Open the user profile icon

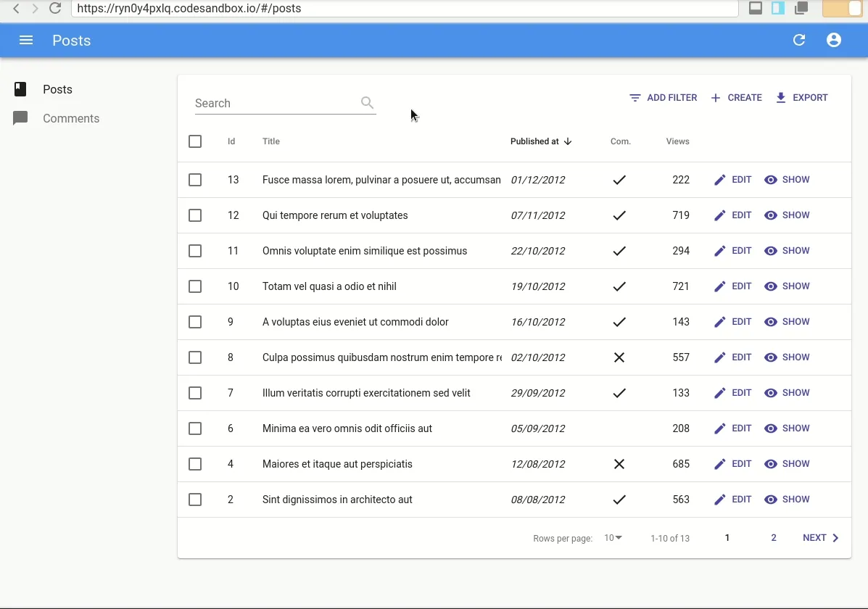point(833,40)
